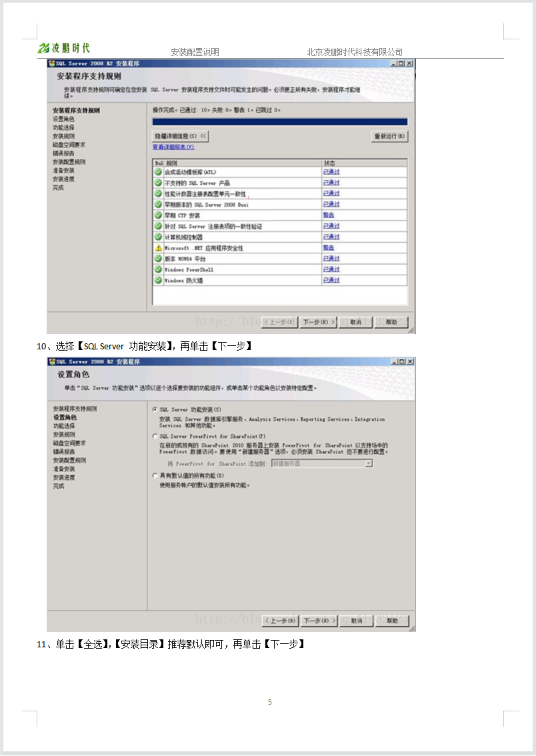Screen dimensions: 536x756
Task: Choose the 具有默认值的所有功能(D) radio button
Action: tap(155, 475)
